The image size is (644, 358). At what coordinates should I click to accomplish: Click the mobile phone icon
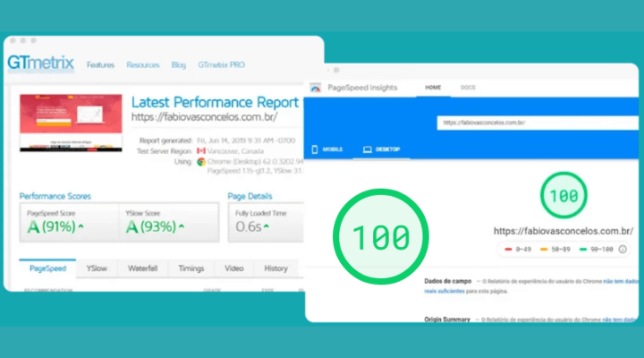315,149
